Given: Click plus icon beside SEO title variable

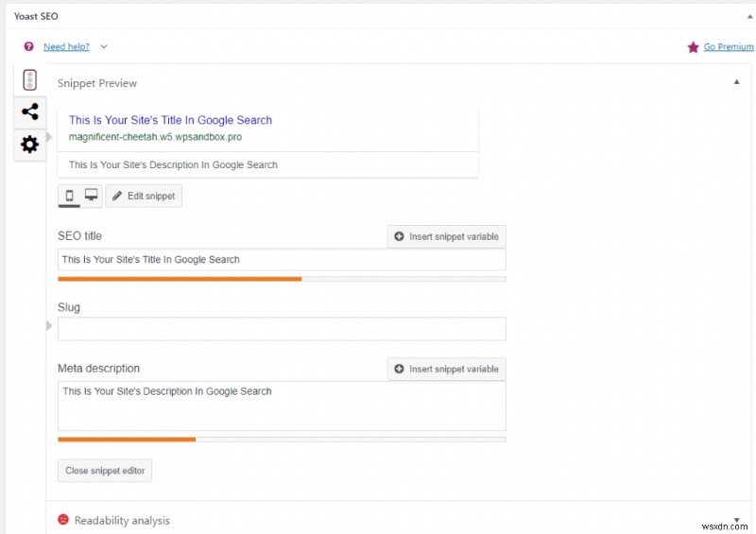Looking at the screenshot, I should (x=399, y=236).
